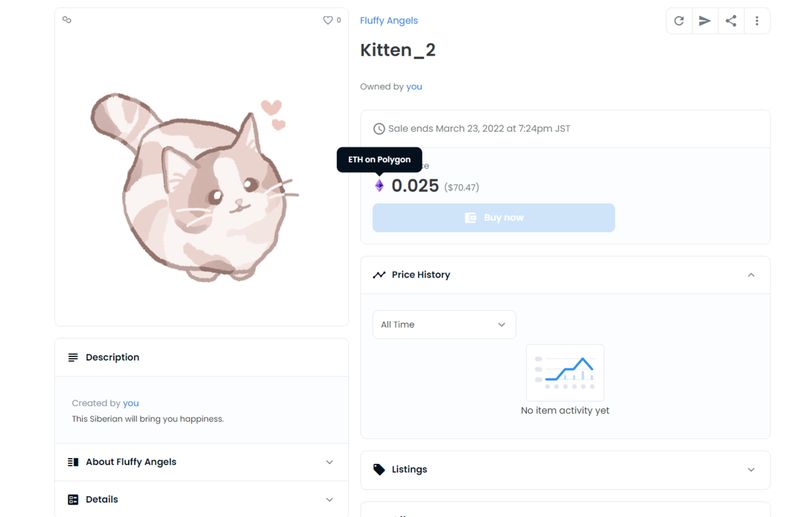Click the share icon
Viewport: 800px width, 517px height.
coord(731,21)
